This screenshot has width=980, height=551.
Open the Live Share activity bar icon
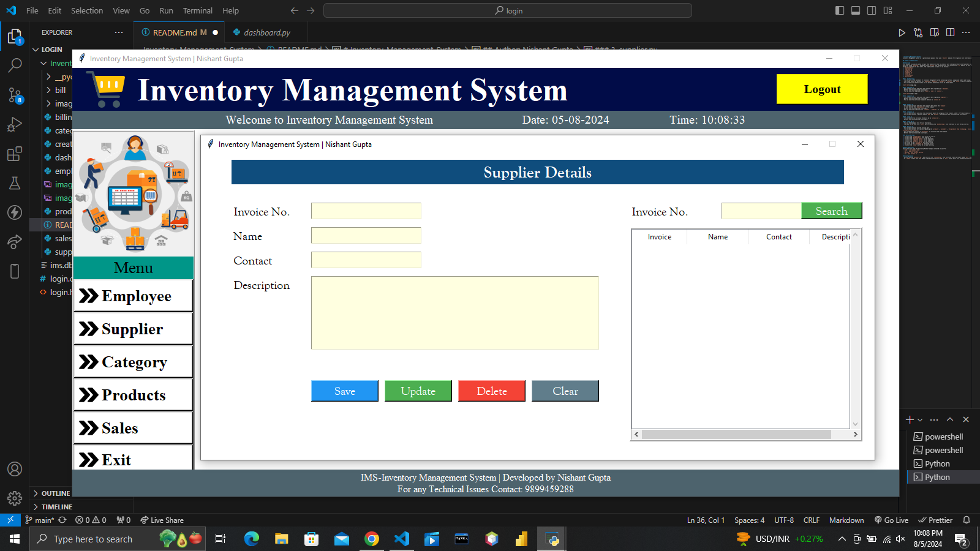15,242
